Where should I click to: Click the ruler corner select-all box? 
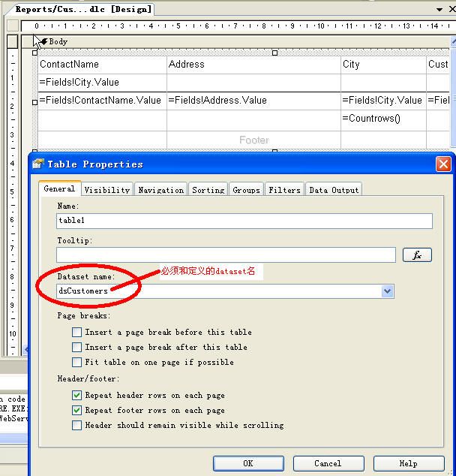click(x=13, y=26)
